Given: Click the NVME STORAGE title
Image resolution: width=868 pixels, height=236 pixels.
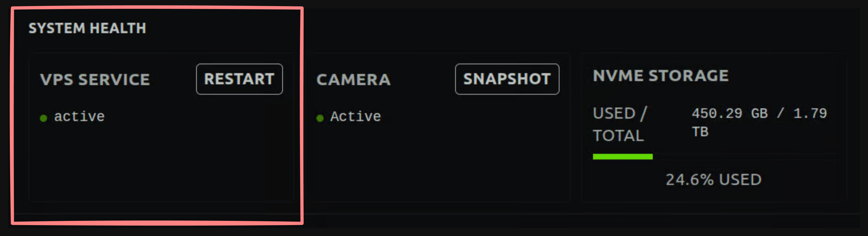Looking at the screenshot, I should click(660, 76).
